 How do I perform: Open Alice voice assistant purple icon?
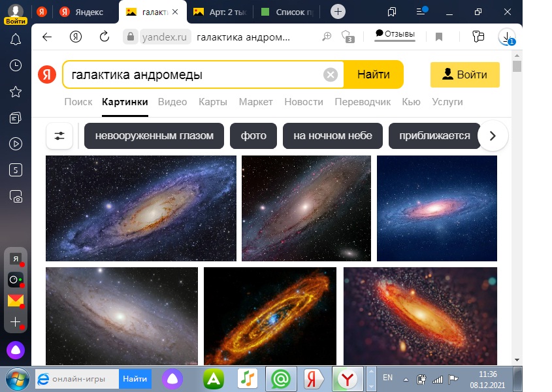pyautogui.click(x=16, y=350)
